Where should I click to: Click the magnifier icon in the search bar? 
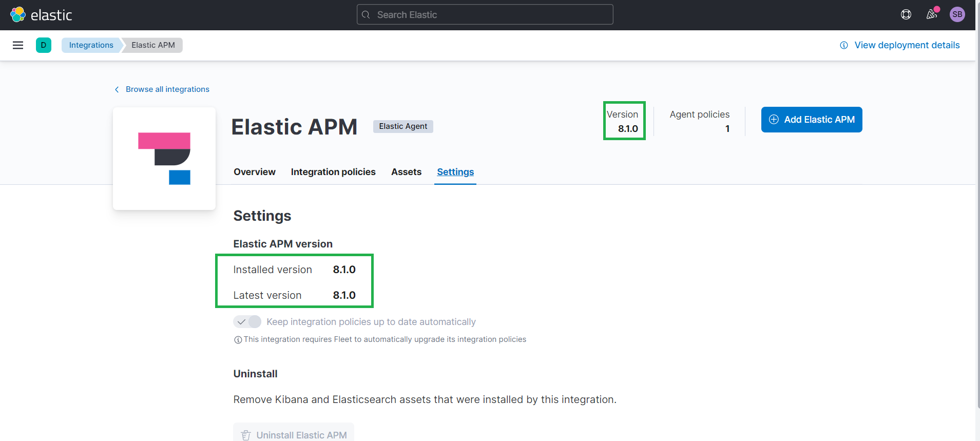[x=366, y=15]
